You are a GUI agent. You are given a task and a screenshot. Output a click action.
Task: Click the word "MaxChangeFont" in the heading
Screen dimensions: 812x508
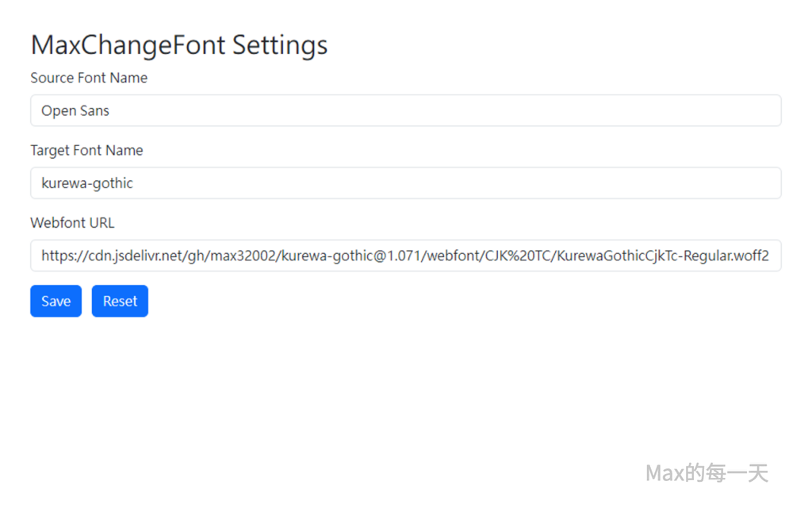(128, 45)
